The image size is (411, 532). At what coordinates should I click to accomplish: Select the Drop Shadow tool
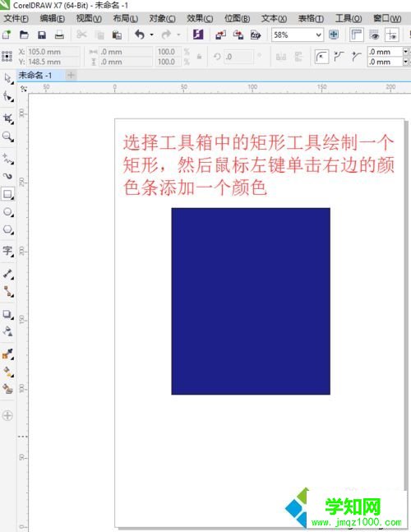point(7,314)
